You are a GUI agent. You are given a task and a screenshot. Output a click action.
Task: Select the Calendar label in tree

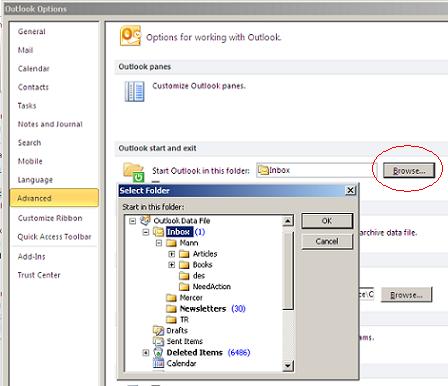pyautogui.click(x=181, y=363)
